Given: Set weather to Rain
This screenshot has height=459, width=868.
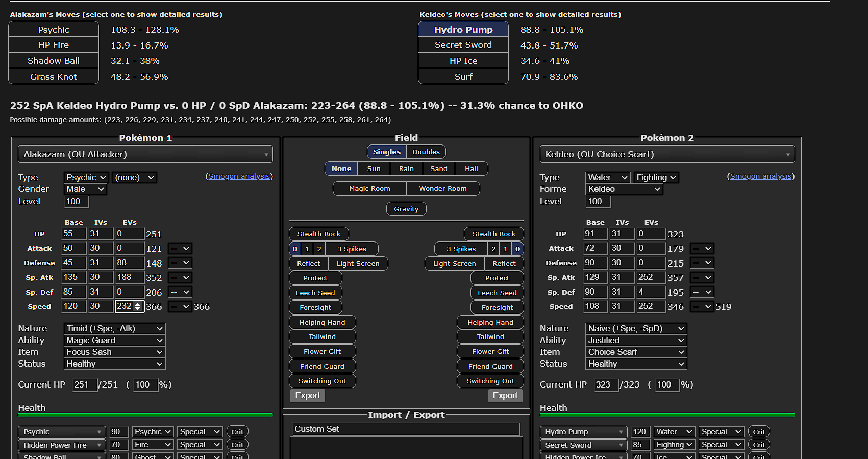Looking at the screenshot, I should tap(406, 168).
